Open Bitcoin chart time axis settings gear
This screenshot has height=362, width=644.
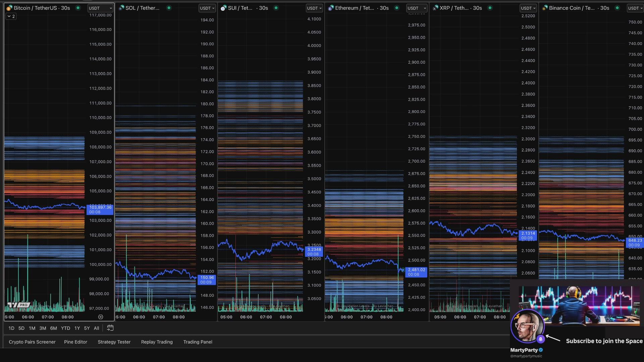coord(101,317)
